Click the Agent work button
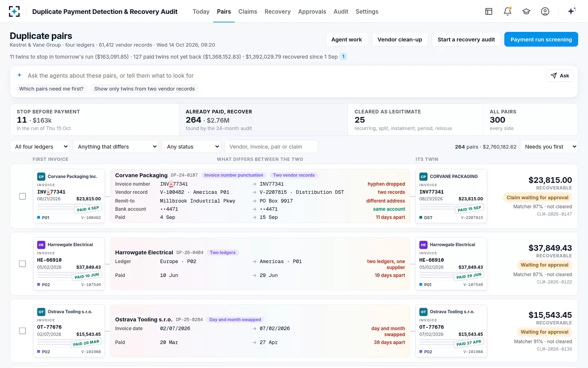 click(x=347, y=39)
